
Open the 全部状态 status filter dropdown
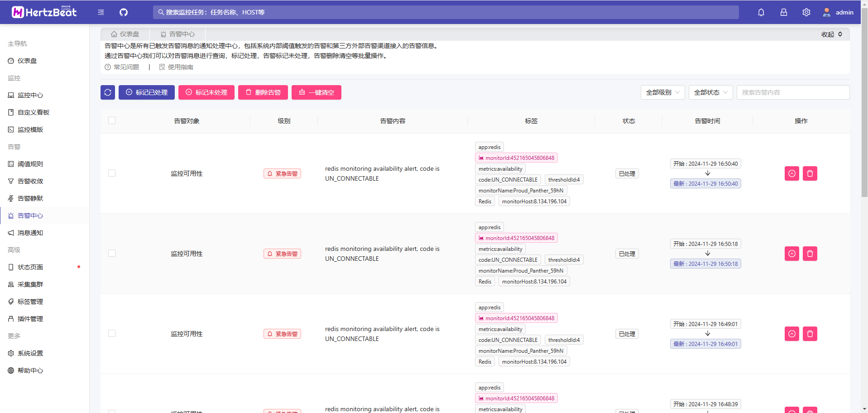tap(710, 92)
